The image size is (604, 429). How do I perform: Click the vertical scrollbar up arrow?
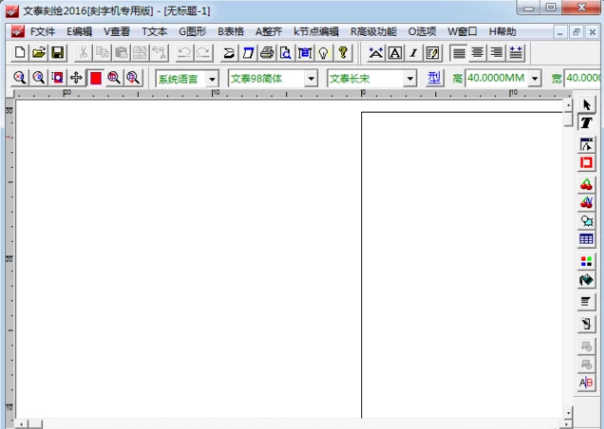pyautogui.click(x=568, y=105)
